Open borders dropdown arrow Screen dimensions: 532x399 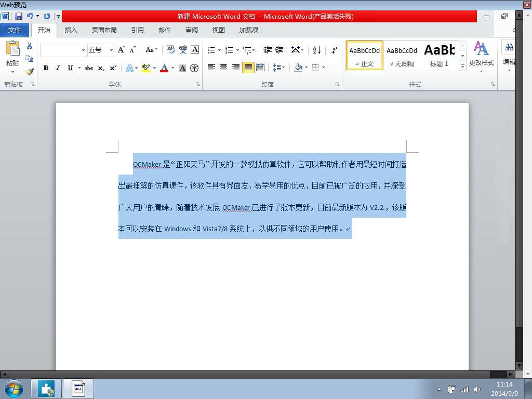(x=323, y=68)
